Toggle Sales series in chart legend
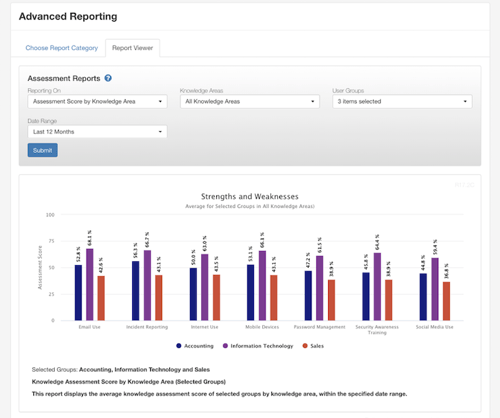Image resolution: width=500 pixels, height=418 pixels. [x=313, y=346]
